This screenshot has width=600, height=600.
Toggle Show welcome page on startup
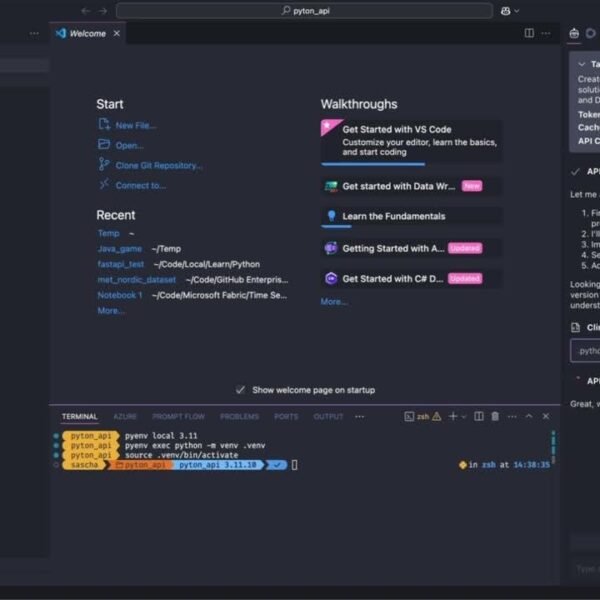[240, 390]
